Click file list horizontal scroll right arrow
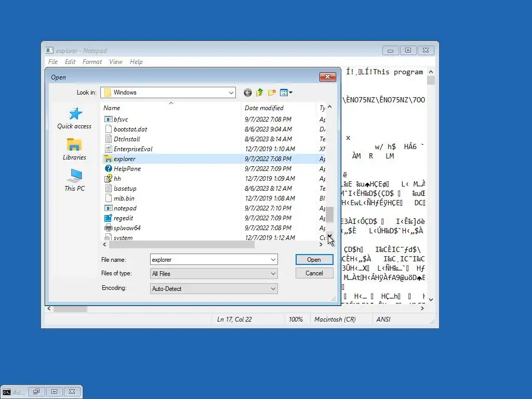 click(x=321, y=244)
